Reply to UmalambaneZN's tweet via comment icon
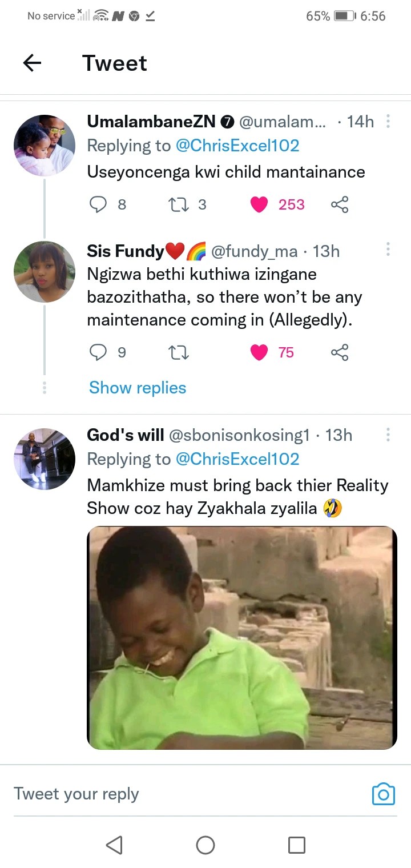Viewport: 411px width, 868px height. coord(99,204)
